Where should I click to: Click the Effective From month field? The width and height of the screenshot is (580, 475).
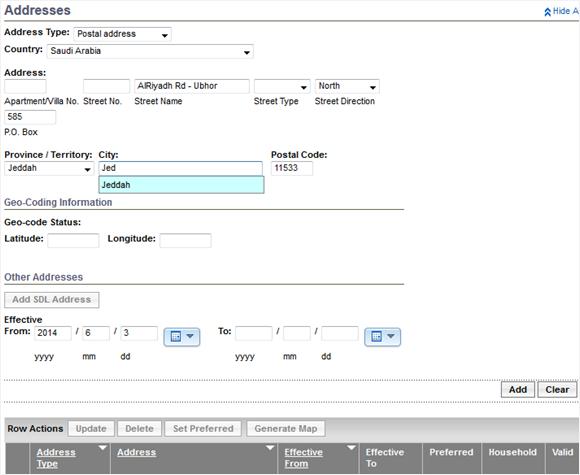96,333
